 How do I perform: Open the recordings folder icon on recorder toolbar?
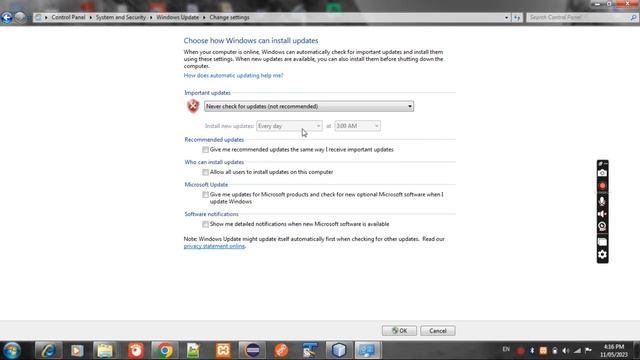pos(602,242)
